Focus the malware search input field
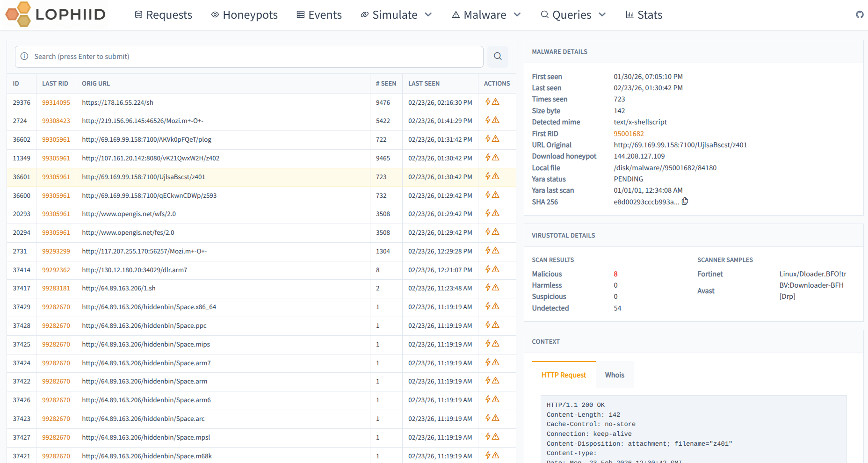This screenshot has height=463, width=868. tap(249, 57)
